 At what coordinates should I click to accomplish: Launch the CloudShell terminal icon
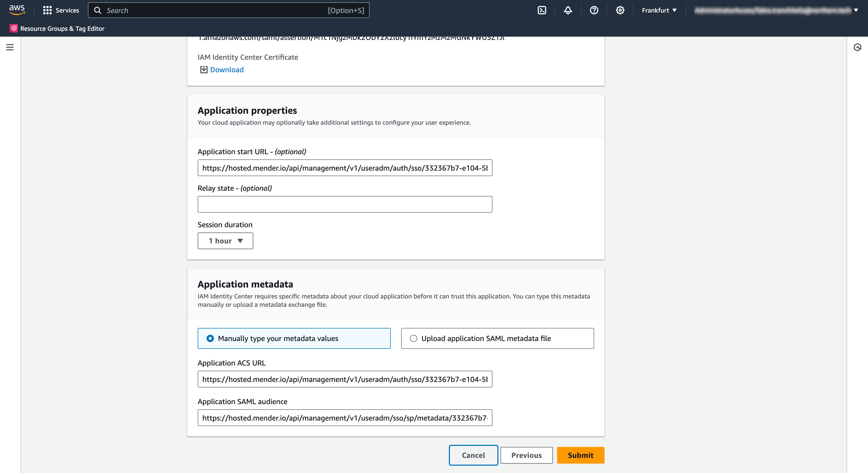click(x=542, y=10)
